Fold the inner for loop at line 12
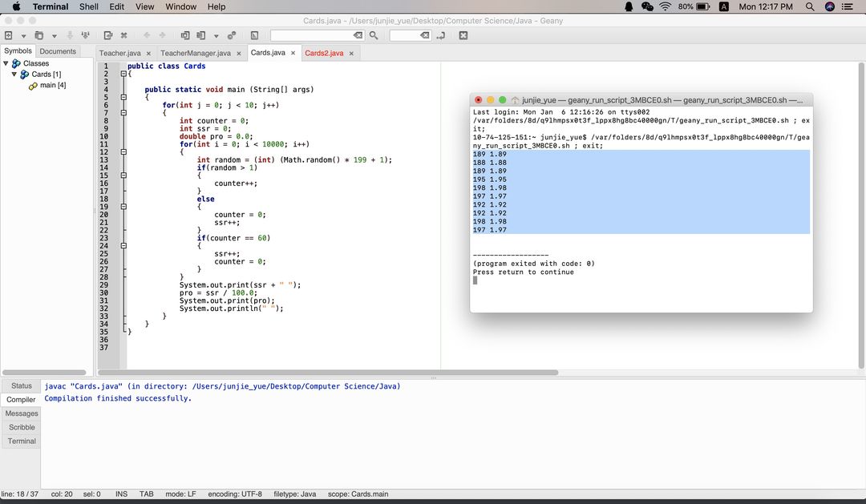Viewport: 866px width, 504px height. coord(123,151)
